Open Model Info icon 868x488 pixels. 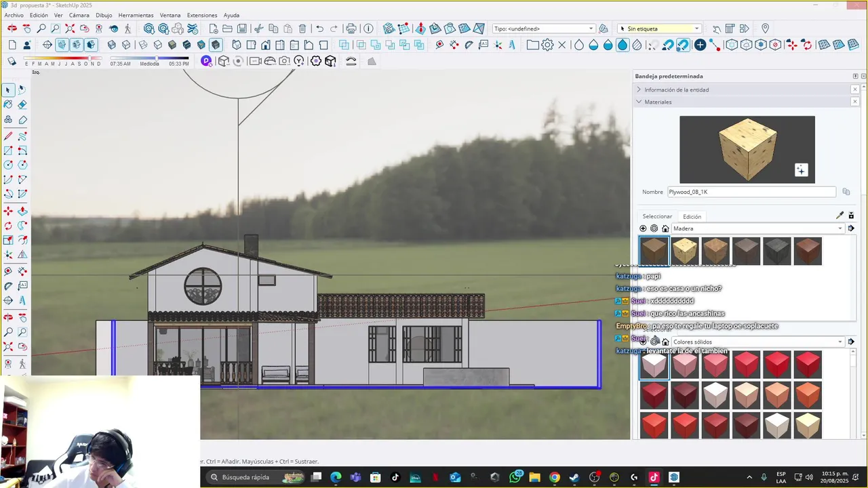368,28
